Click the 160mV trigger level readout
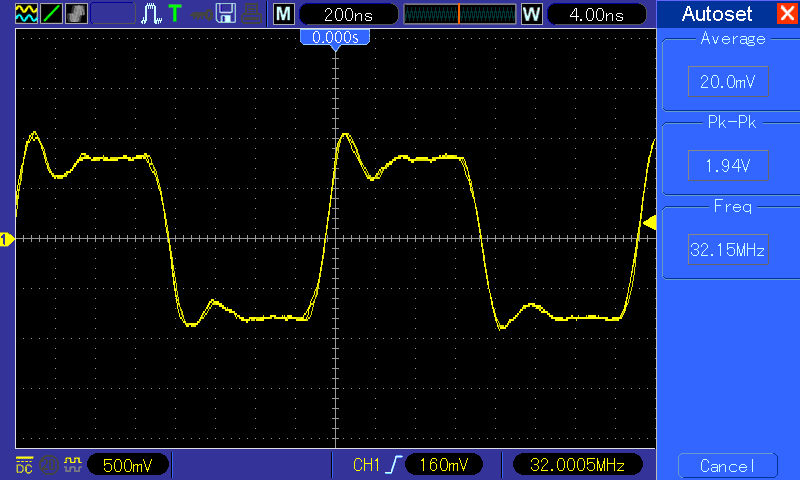This screenshot has width=800, height=480. click(443, 465)
